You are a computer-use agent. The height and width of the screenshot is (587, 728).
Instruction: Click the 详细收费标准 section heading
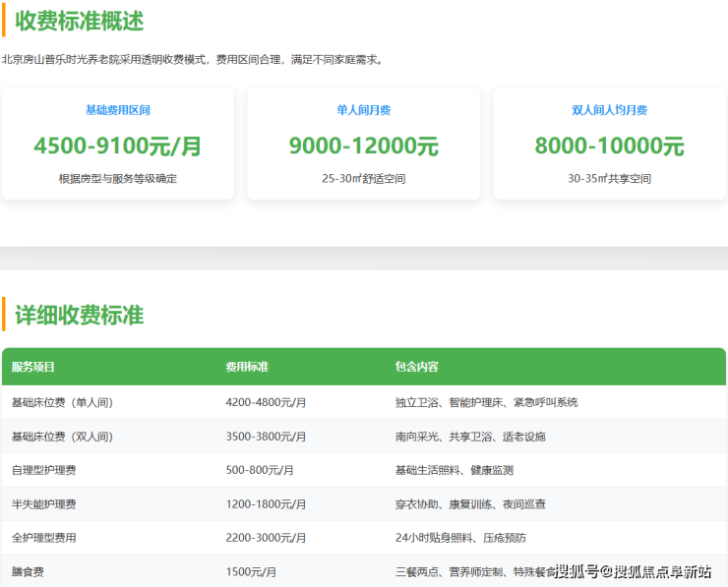coord(79,316)
